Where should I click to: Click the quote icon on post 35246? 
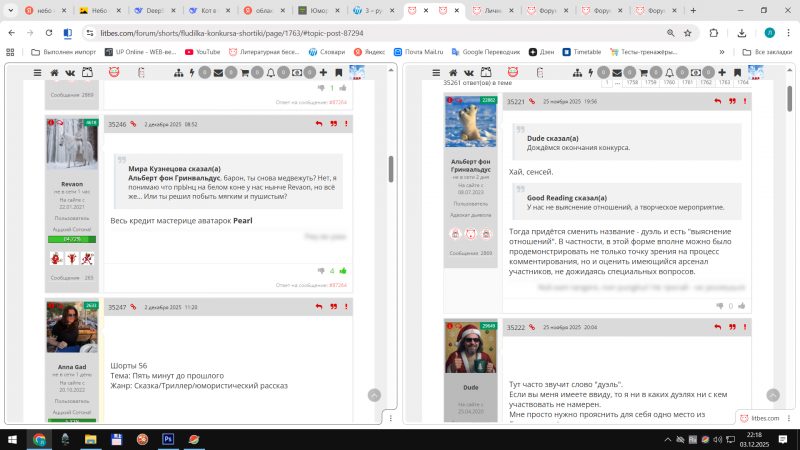coord(333,124)
